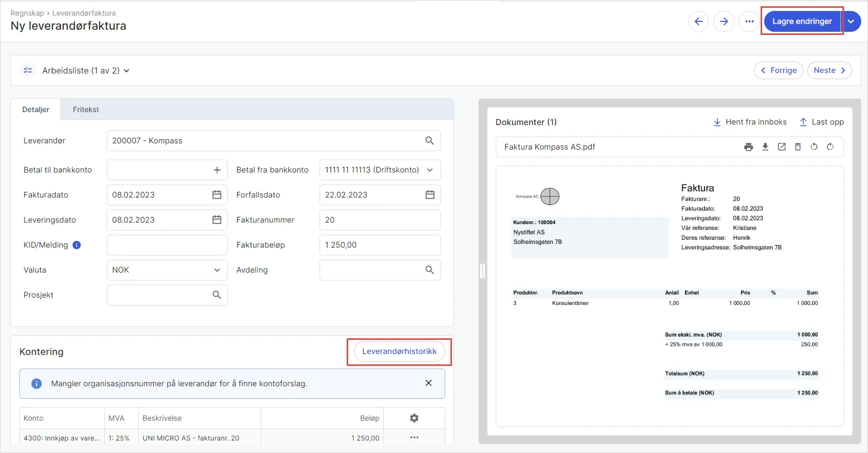
Task: Print the Faktura Kompass AS.pdf document
Action: 749,147
